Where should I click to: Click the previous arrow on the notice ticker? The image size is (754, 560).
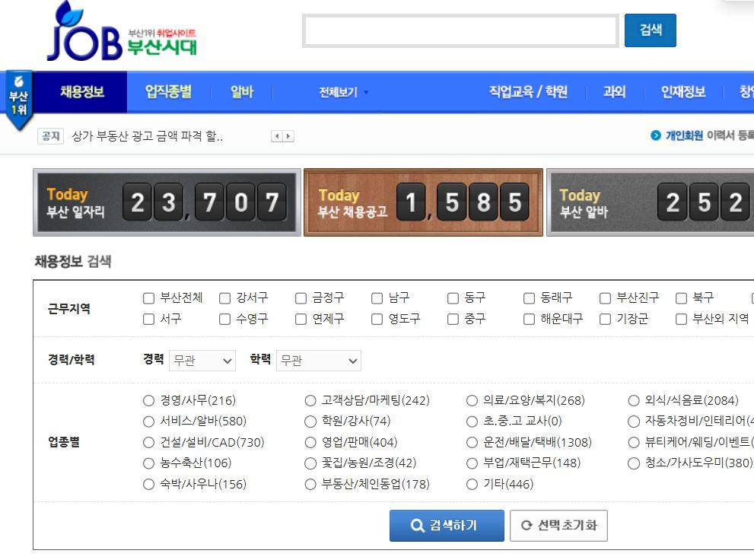pyautogui.click(x=275, y=136)
